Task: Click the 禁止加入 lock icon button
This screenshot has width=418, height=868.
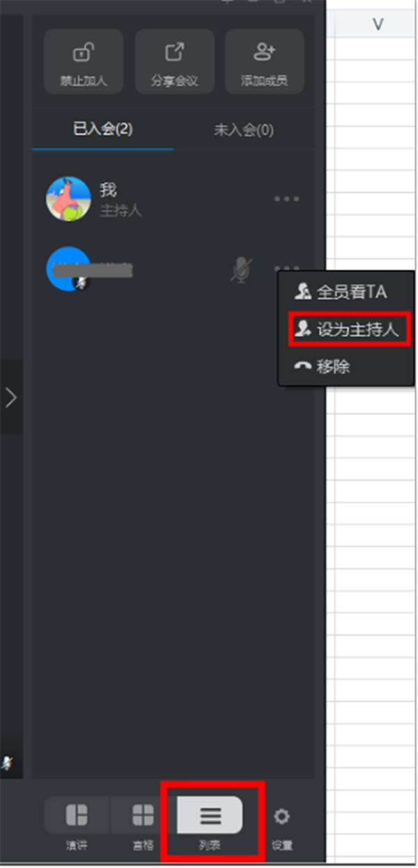Action: (x=84, y=61)
